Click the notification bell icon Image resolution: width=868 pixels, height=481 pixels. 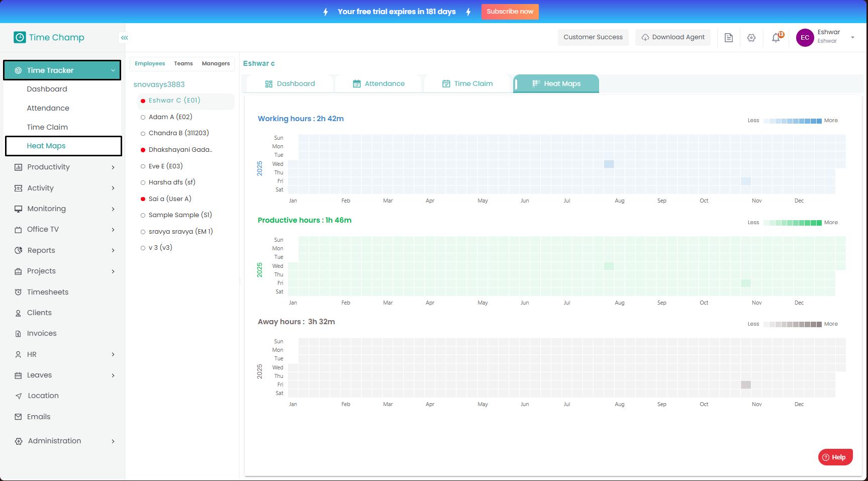[x=776, y=38]
